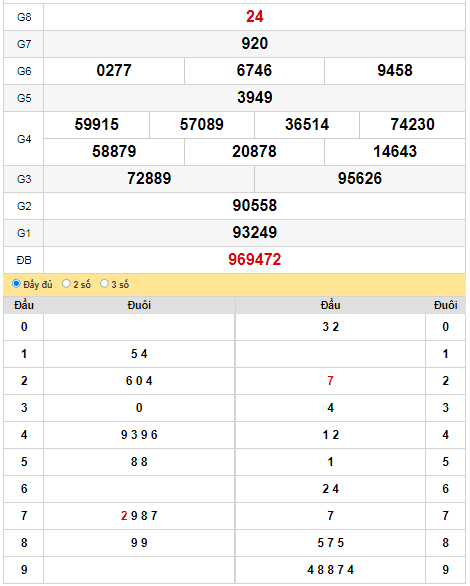
Task: Click the G5 result 3949
Action: pos(254,98)
